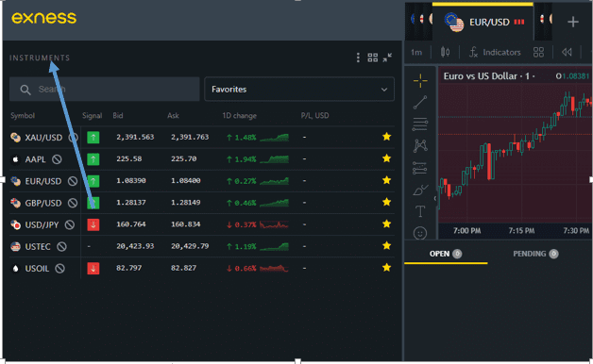The height and width of the screenshot is (364, 593).
Task: Toggle favorite star for USOIL
Action: [x=386, y=268]
